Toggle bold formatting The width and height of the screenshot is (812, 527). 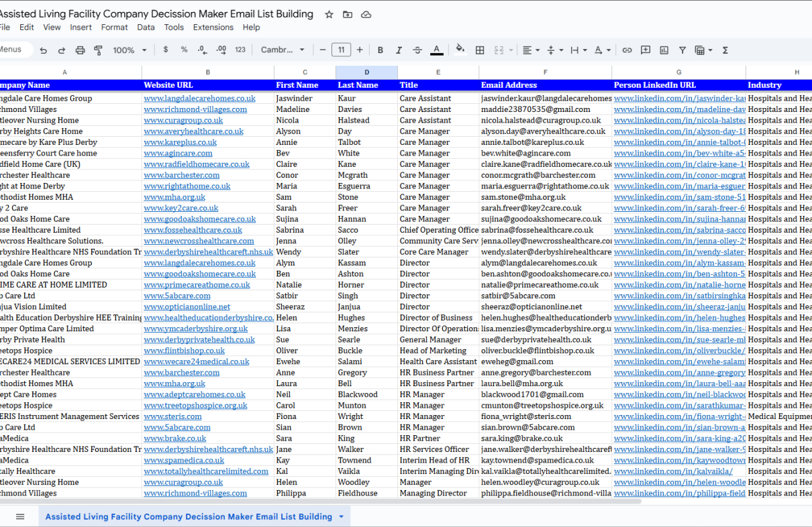tap(380, 50)
